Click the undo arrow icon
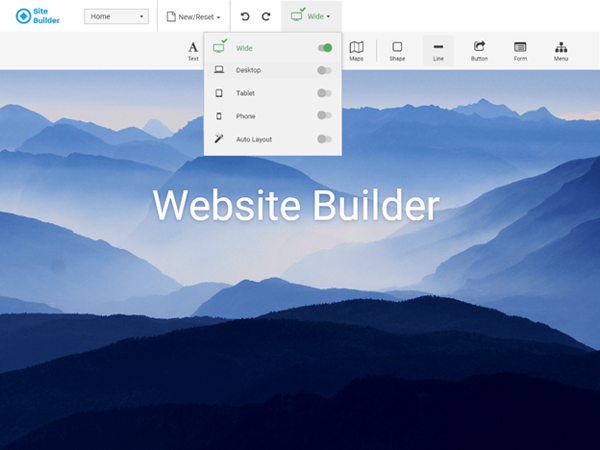The image size is (600, 450). click(245, 16)
